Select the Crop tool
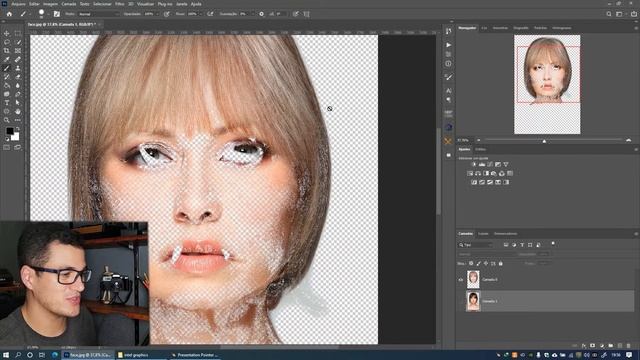Viewport: 640px width, 360px height. 7,51
